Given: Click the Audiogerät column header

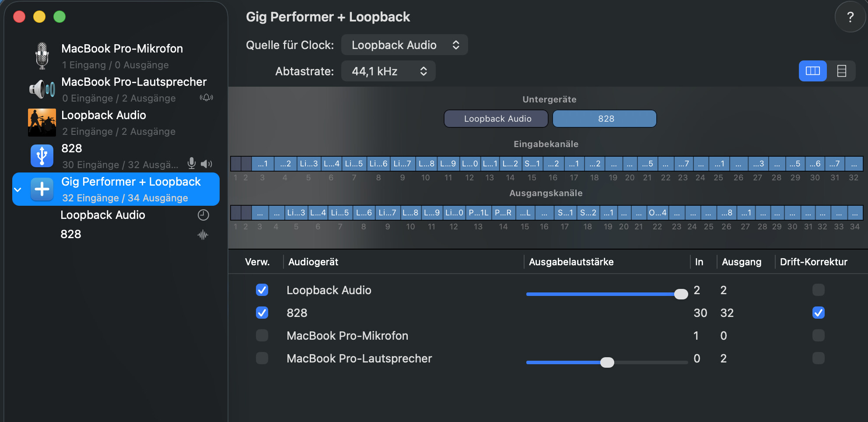Looking at the screenshot, I should [x=313, y=262].
